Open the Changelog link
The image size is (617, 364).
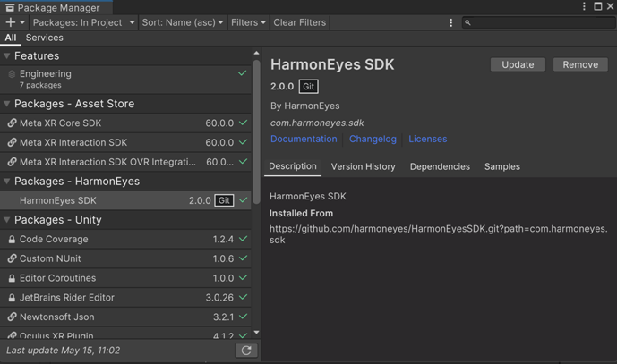[373, 139]
